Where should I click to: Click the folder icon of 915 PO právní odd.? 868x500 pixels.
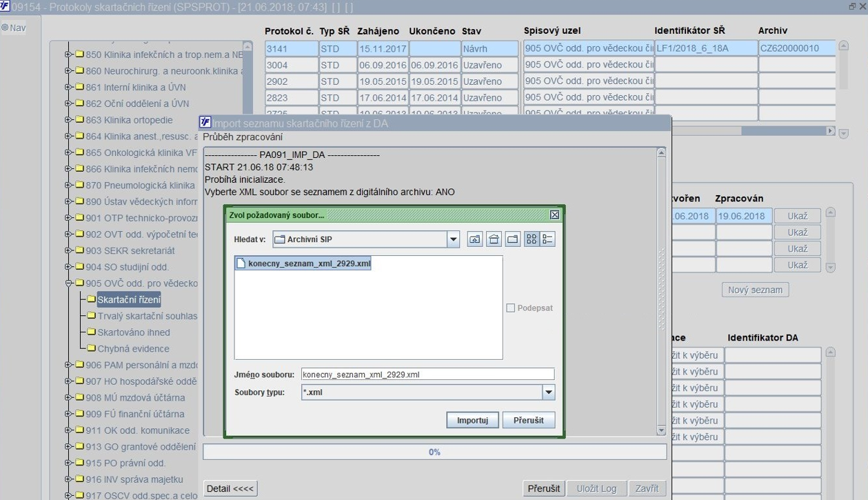(79, 463)
